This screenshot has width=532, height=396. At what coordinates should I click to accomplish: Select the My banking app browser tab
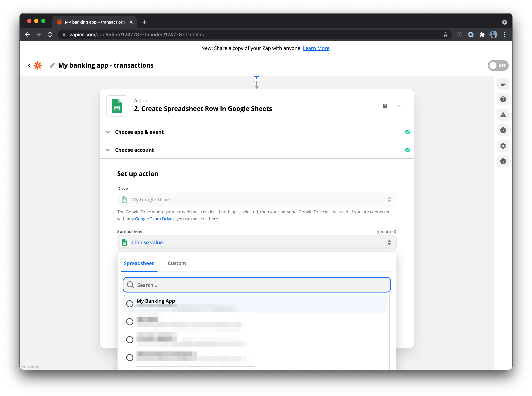(95, 22)
